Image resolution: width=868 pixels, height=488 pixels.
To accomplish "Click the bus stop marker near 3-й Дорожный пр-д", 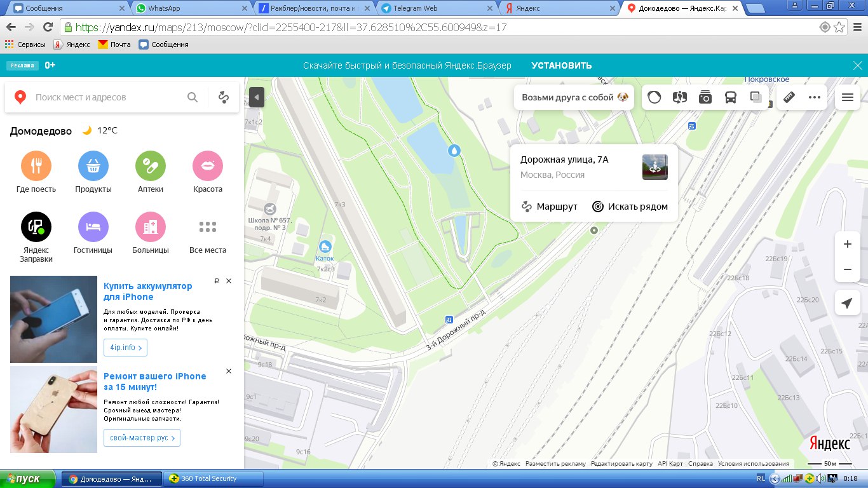I will click(x=449, y=319).
